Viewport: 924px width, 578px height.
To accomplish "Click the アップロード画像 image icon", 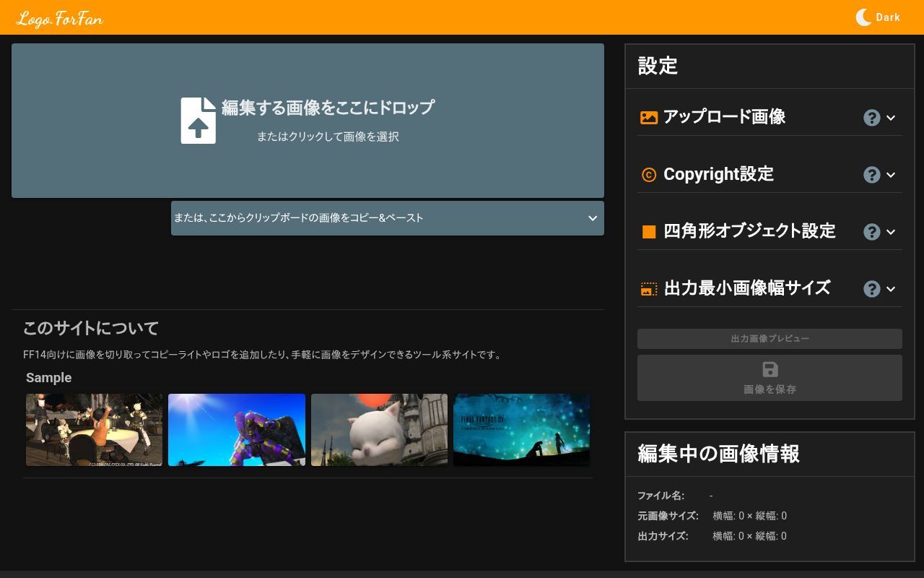I will (x=649, y=117).
